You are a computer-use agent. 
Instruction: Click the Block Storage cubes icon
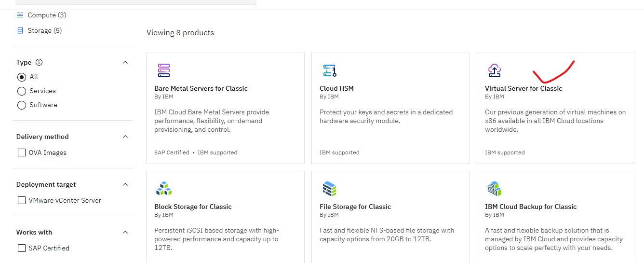tap(164, 189)
